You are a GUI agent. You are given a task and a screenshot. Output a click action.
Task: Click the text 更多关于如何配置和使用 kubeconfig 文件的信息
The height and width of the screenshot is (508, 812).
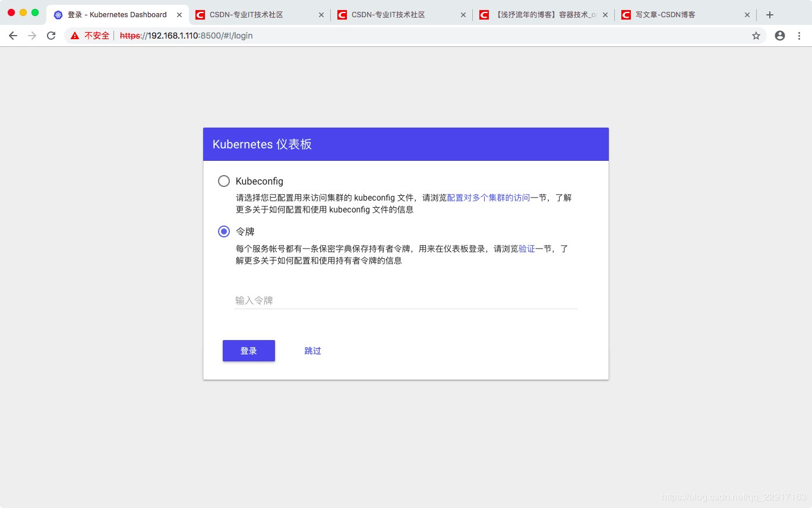325,209
